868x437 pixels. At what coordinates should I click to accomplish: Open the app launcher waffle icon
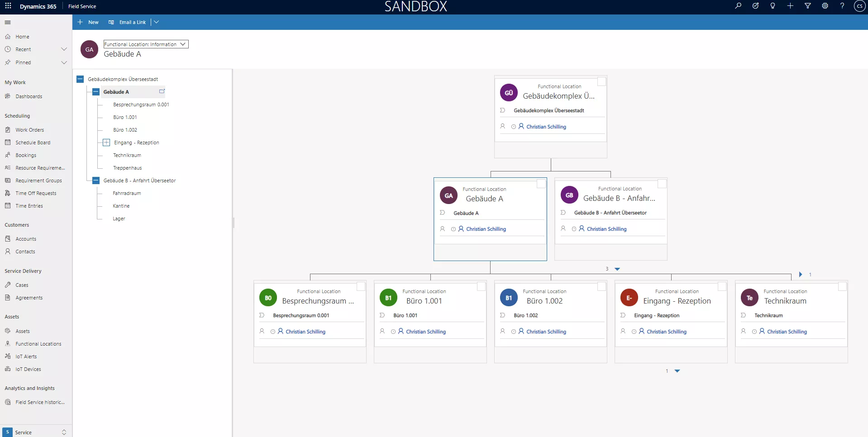8,6
